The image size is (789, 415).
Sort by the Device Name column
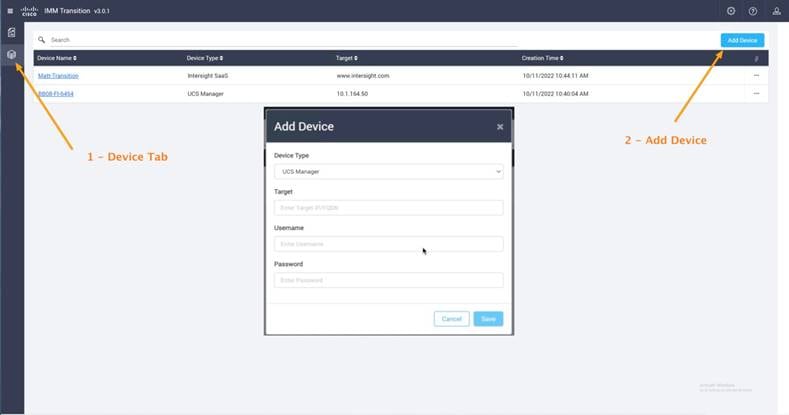point(57,58)
